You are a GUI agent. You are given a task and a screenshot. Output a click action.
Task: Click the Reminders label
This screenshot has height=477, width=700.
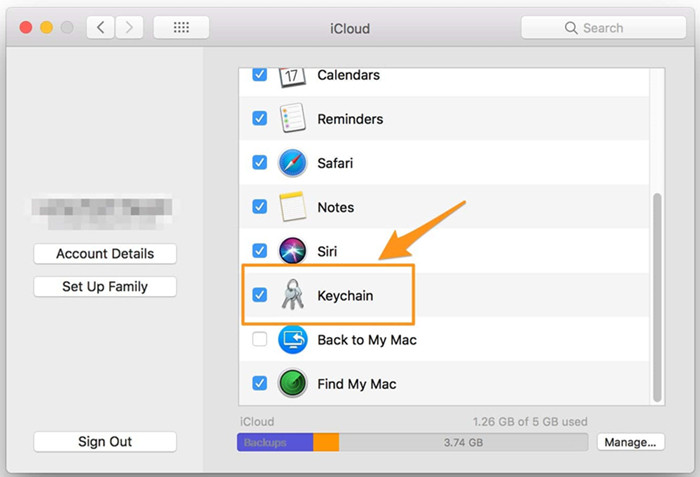[350, 119]
